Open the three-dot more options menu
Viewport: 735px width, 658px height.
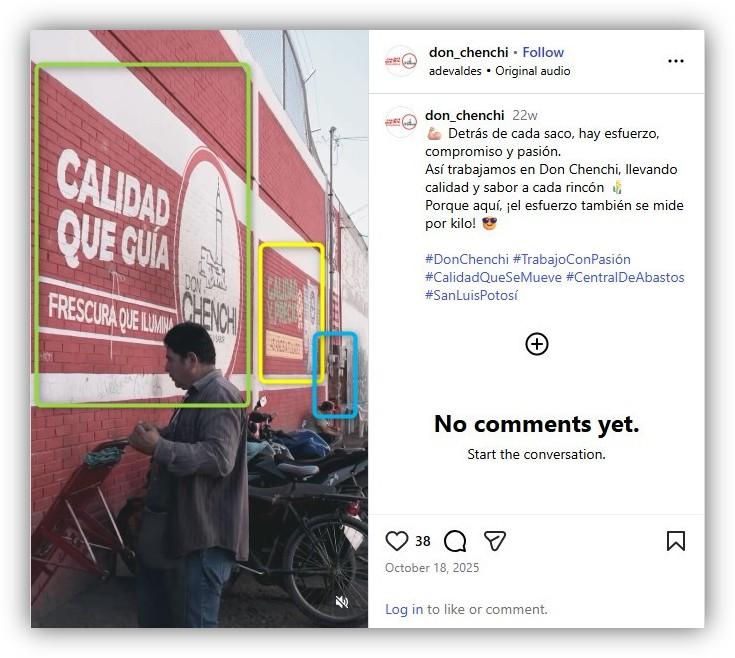[x=675, y=61]
